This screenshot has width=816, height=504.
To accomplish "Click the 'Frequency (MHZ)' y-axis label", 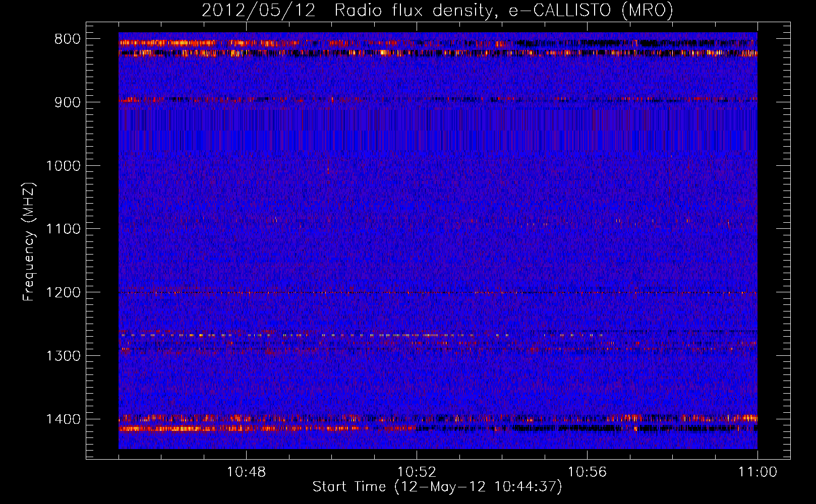I will (29, 242).
